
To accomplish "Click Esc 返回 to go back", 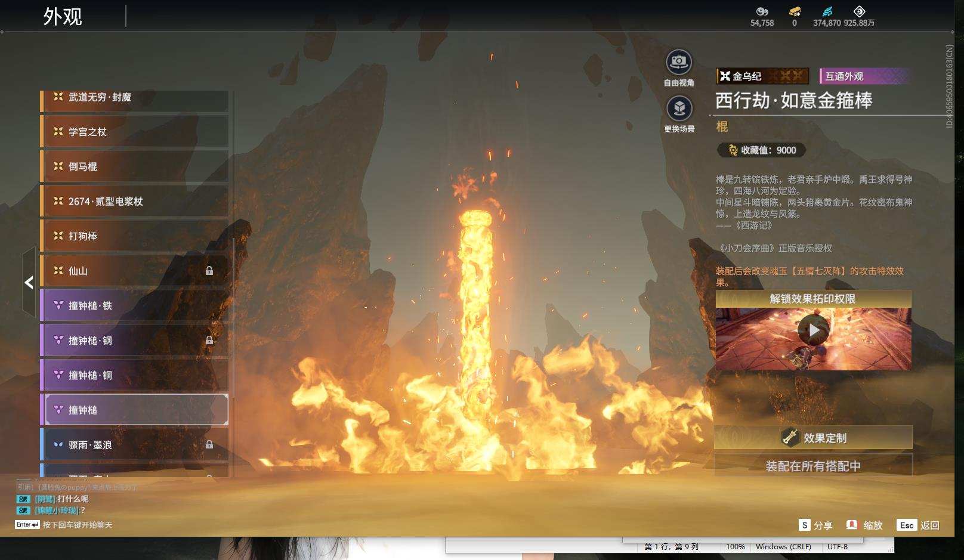I will point(918,525).
